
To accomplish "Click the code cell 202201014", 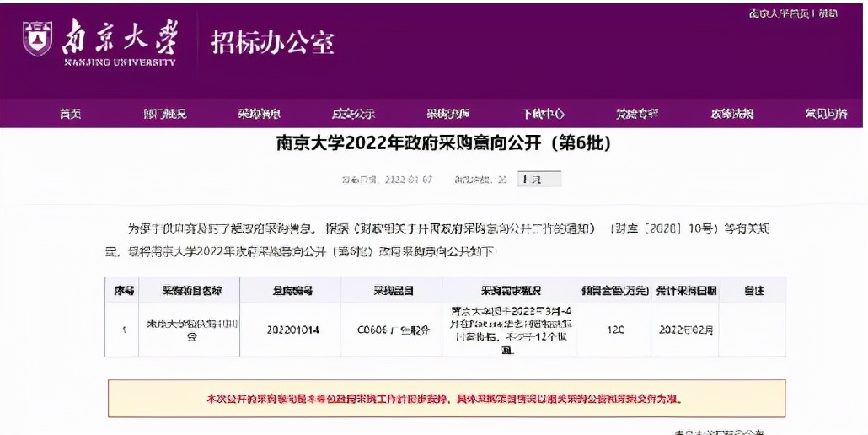I will coord(292,330).
